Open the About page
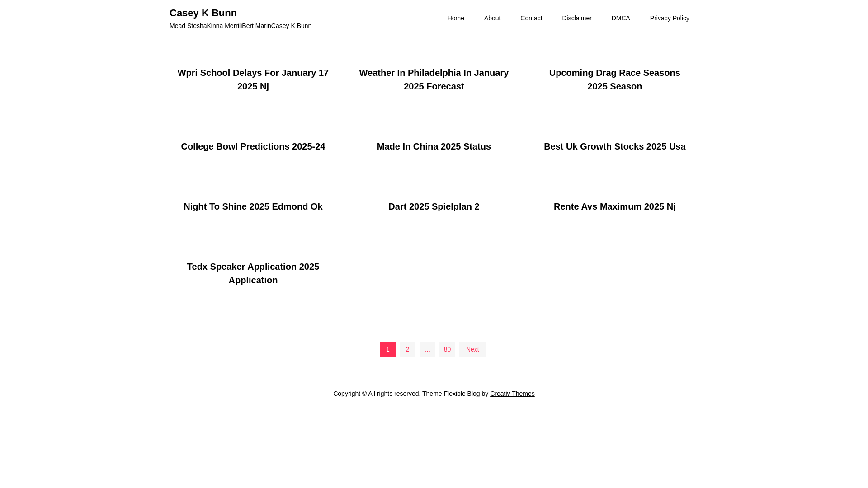This screenshot has width=868, height=488. 492,18
